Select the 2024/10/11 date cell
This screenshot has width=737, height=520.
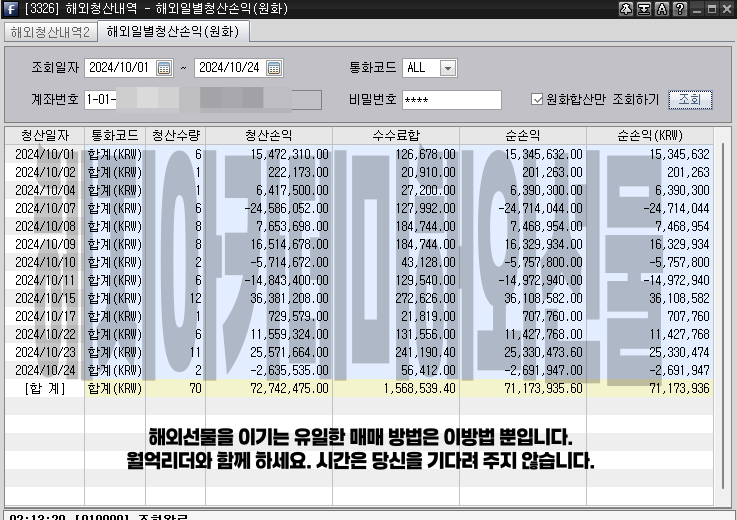pos(45,280)
